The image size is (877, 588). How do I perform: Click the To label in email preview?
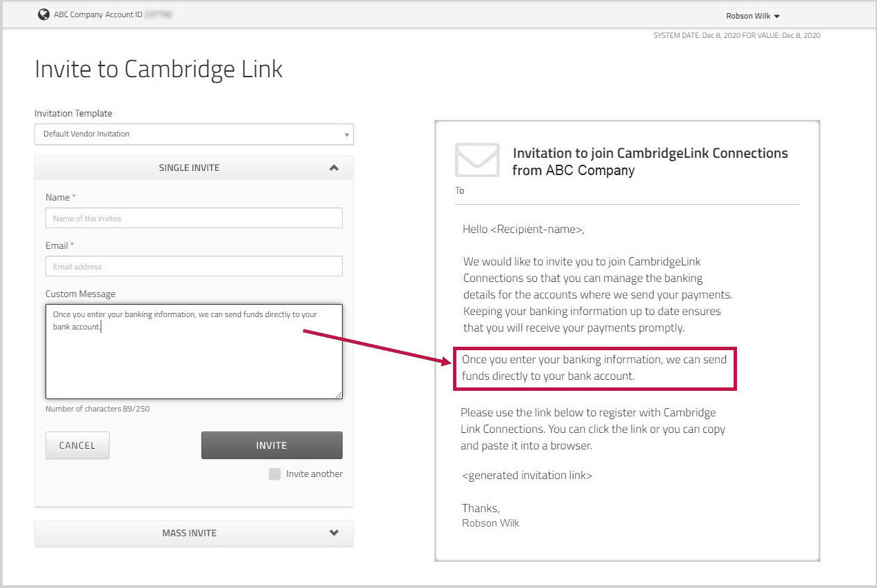[460, 190]
